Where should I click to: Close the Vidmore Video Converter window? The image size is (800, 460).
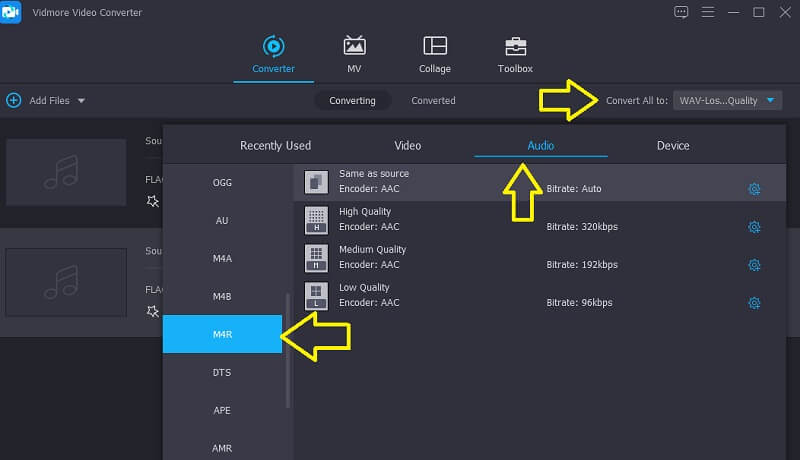[785, 12]
